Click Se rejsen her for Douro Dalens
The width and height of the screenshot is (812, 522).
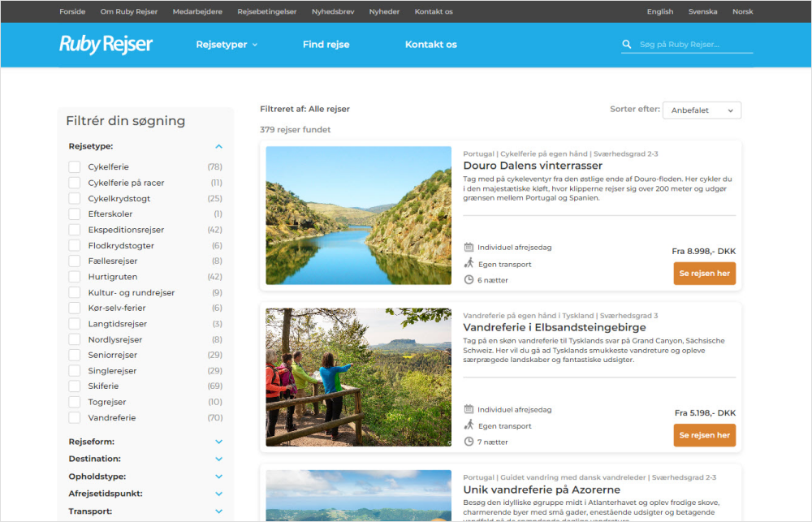click(x=704, y=274)
